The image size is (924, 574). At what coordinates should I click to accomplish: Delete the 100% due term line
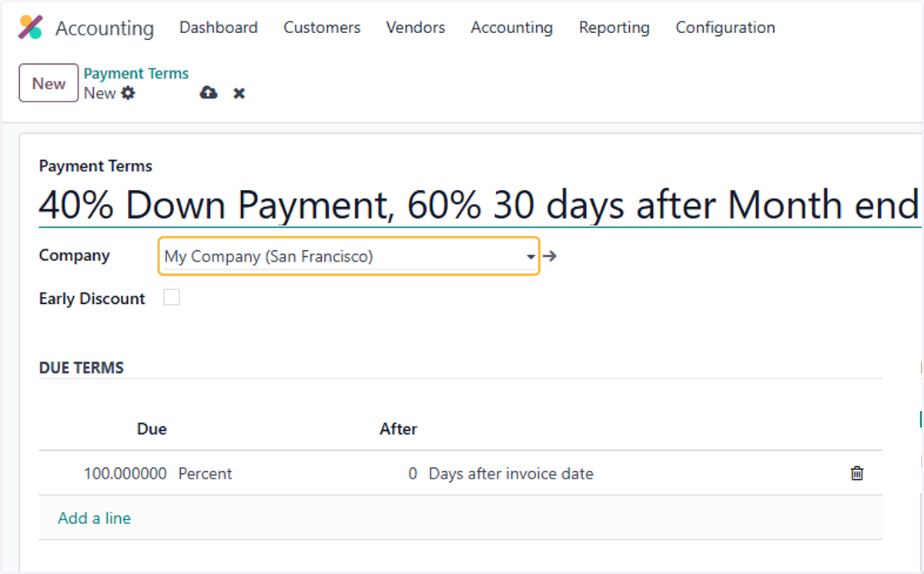coord(857,473)
